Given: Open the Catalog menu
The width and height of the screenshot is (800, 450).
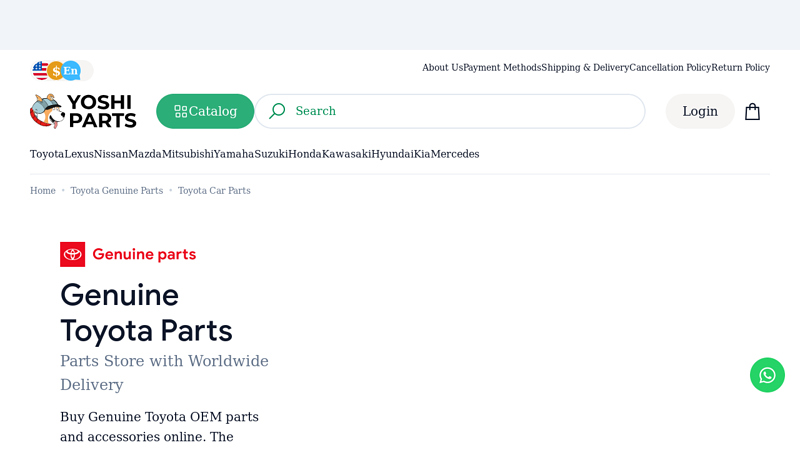Looking at the screenshot, I should [x=205, y=111].
